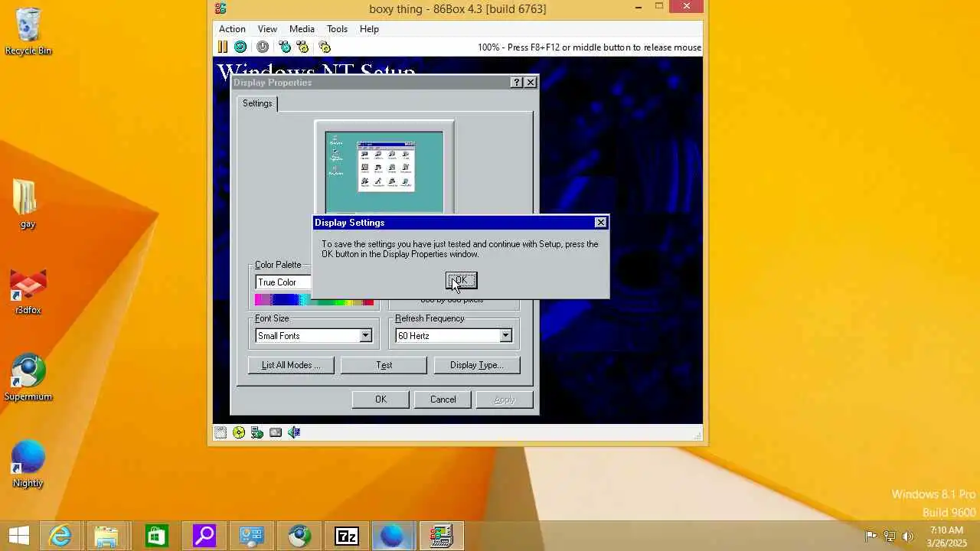Open the Tools menu in 86Box
This screenshot has height=551, width=980.
click(x=337, y=29)
